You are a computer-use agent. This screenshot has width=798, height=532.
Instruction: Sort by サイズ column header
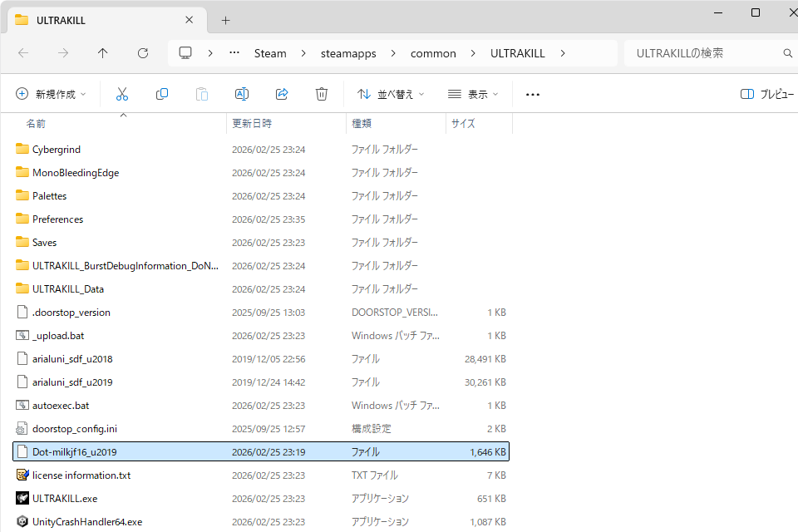[x=463, y=123]
